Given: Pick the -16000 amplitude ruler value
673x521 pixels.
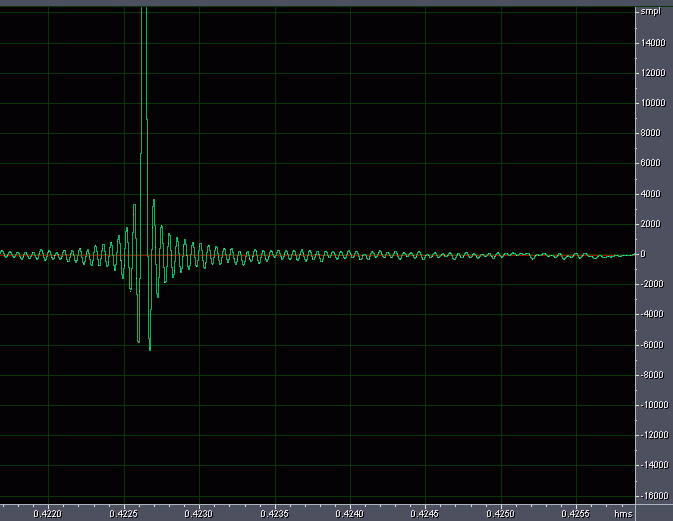Looking at the screenshot, I should 655,496.
